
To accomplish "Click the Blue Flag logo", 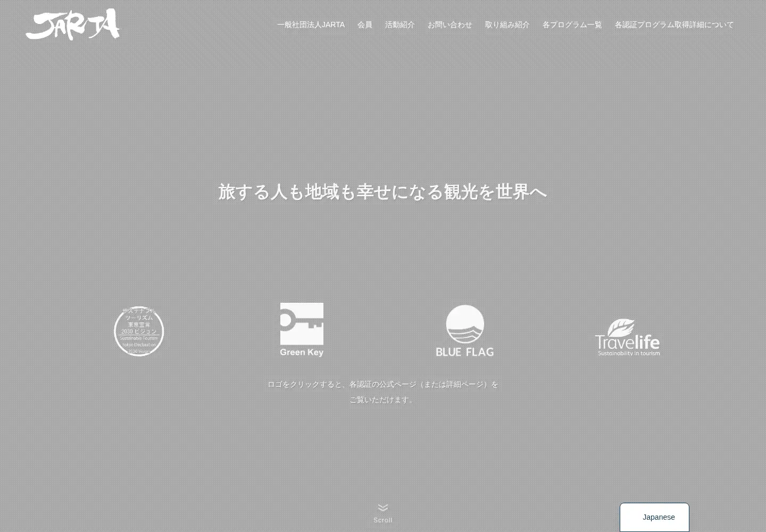I will click(x=465, y=330).
